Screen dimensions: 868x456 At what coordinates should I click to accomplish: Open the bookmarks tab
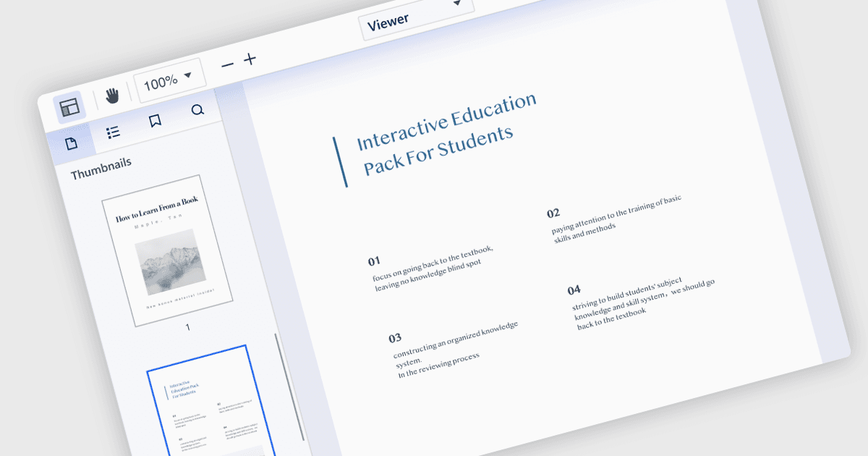point(155,121)
